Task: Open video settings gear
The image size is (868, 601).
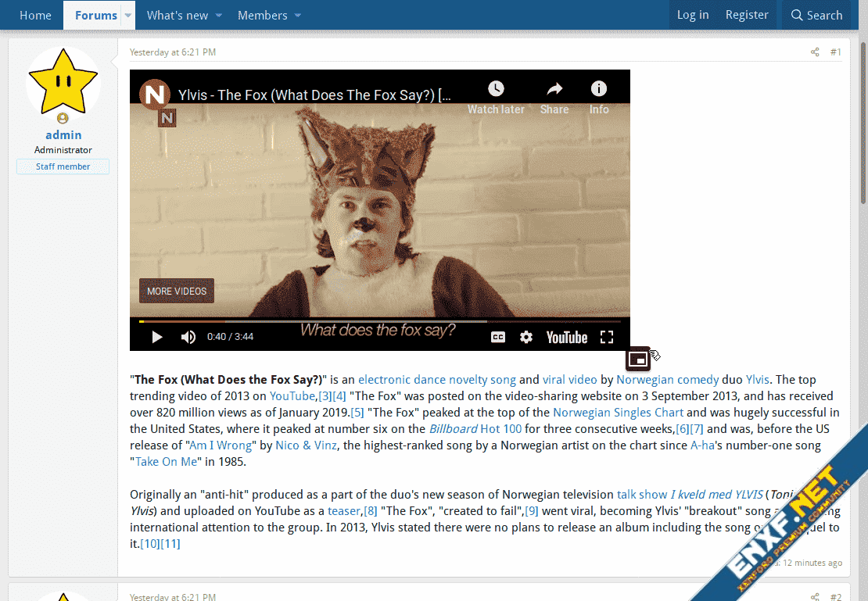Action: pyautogui.click(x=526, y=337)
